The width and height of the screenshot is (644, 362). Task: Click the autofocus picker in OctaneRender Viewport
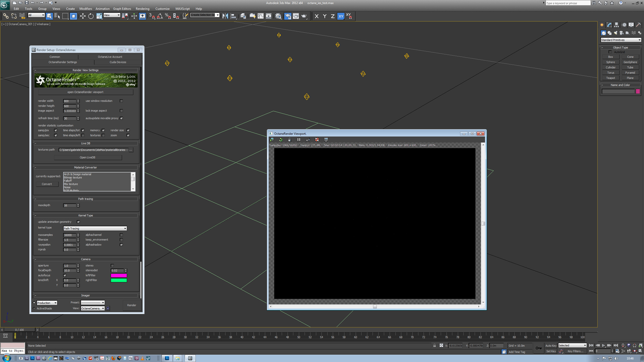(x=308, y=140)
